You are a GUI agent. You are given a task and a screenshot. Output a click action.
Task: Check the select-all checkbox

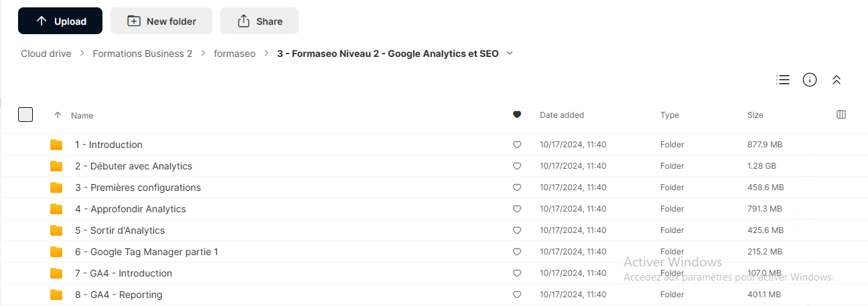(x=25, y=114)
